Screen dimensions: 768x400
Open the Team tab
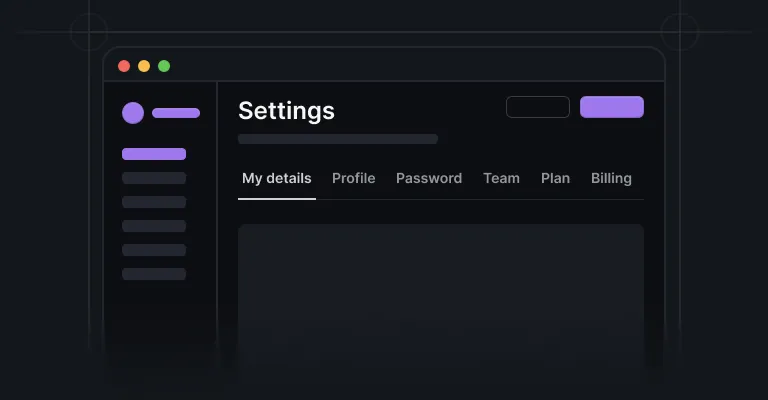(501, 178)
